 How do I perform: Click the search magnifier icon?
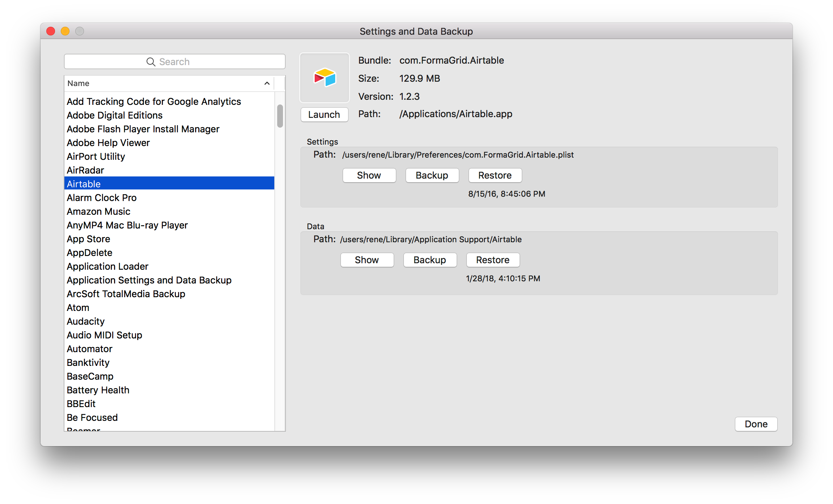coord(151,62)
